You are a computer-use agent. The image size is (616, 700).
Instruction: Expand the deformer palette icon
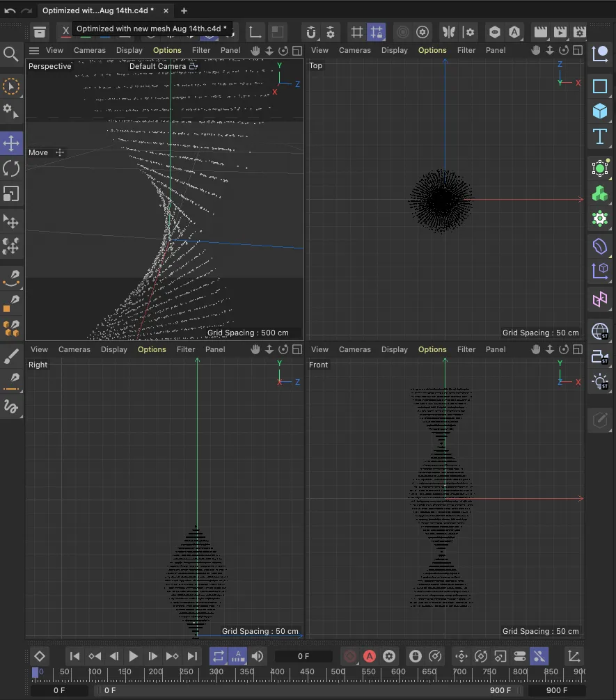tap(599, 246)
